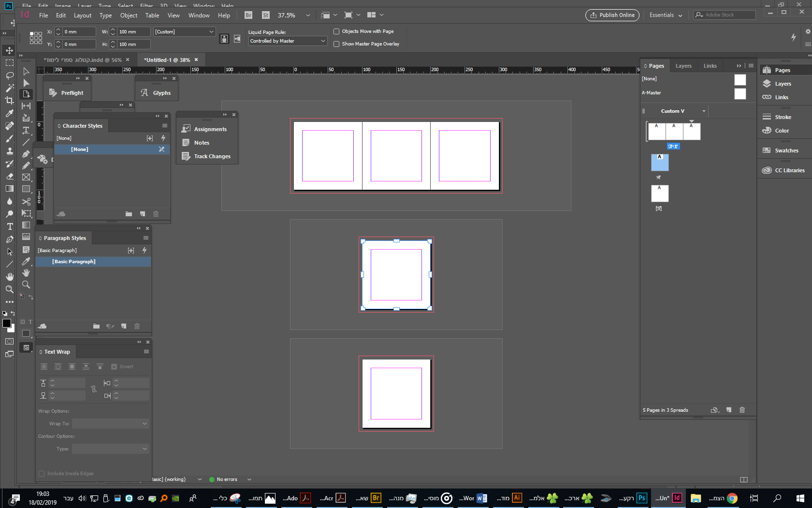Enable Show Master Page Overlay checkbox

tap(336, 44)
